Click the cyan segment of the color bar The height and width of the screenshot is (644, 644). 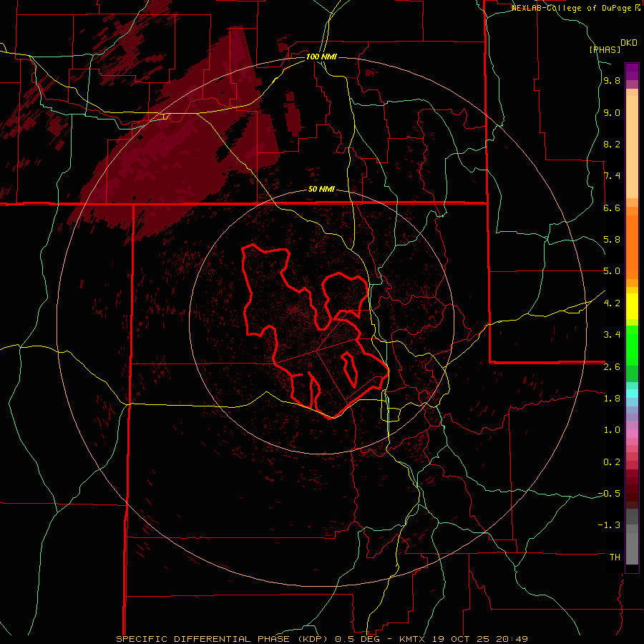[x=632, y=394]
